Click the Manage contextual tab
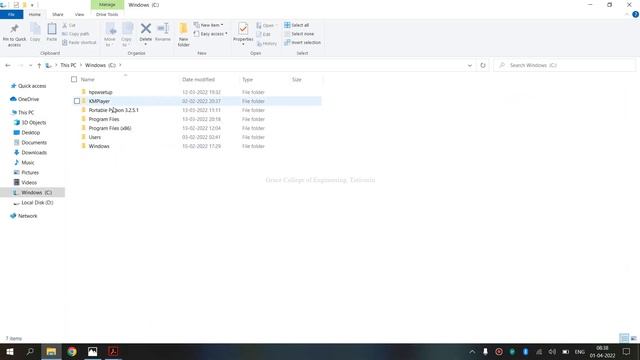The image size is (640, 360). pyautogui.click(x=107, y=4)
